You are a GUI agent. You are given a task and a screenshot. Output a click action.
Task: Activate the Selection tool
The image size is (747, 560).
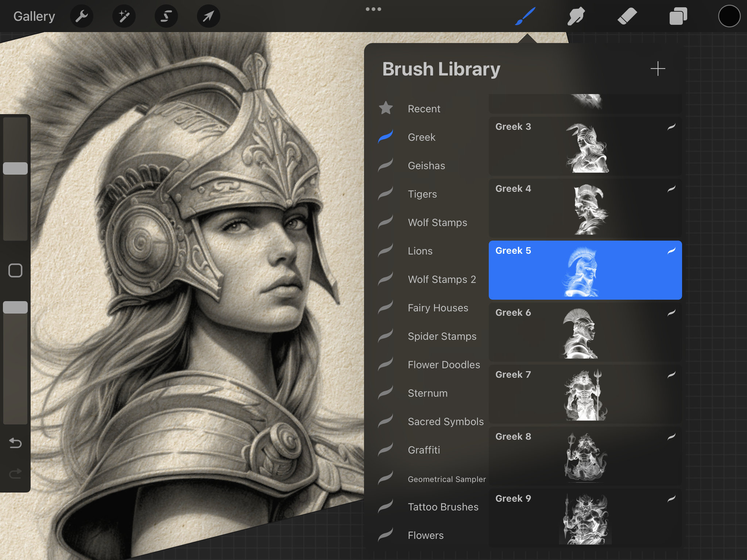[166, 16]
